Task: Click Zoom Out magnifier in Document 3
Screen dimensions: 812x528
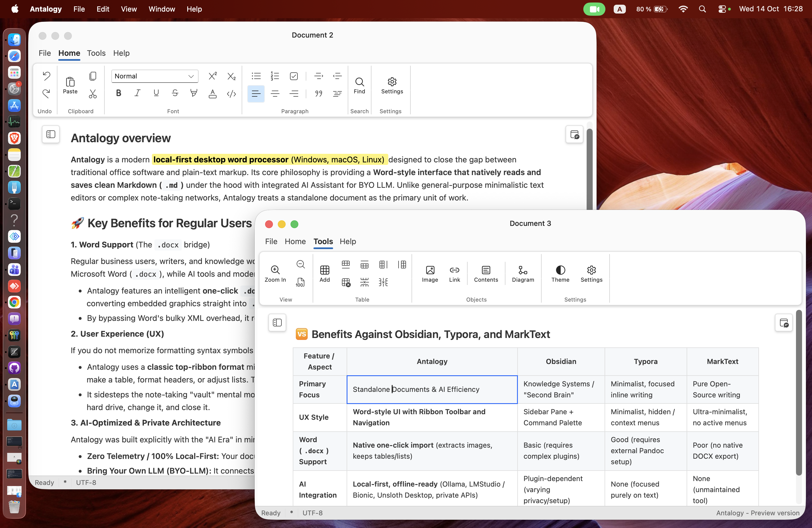Action: point(300,264)
